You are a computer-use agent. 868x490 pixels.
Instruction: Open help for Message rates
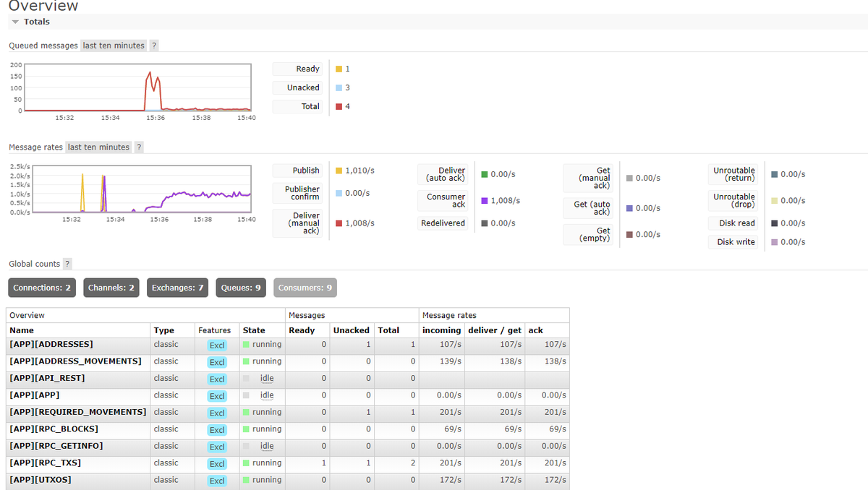pos(139,147)
